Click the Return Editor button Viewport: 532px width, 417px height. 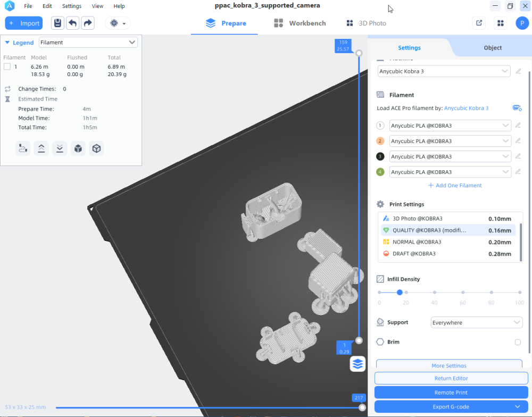tap(451, 378)
